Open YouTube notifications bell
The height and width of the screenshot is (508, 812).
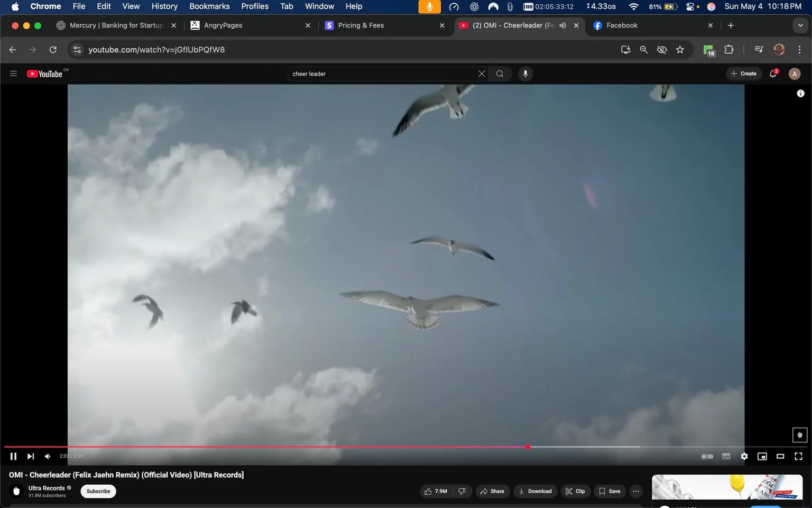[773, 74]
